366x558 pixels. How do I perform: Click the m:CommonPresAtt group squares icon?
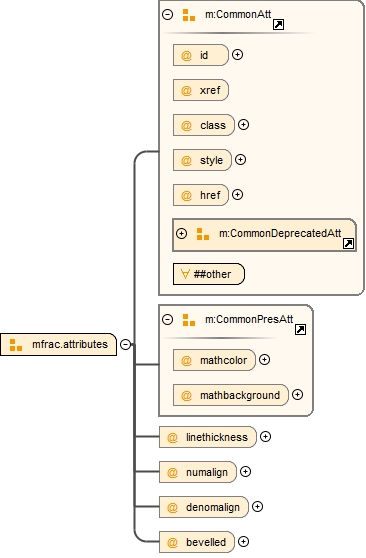click(x=189, y=320)
